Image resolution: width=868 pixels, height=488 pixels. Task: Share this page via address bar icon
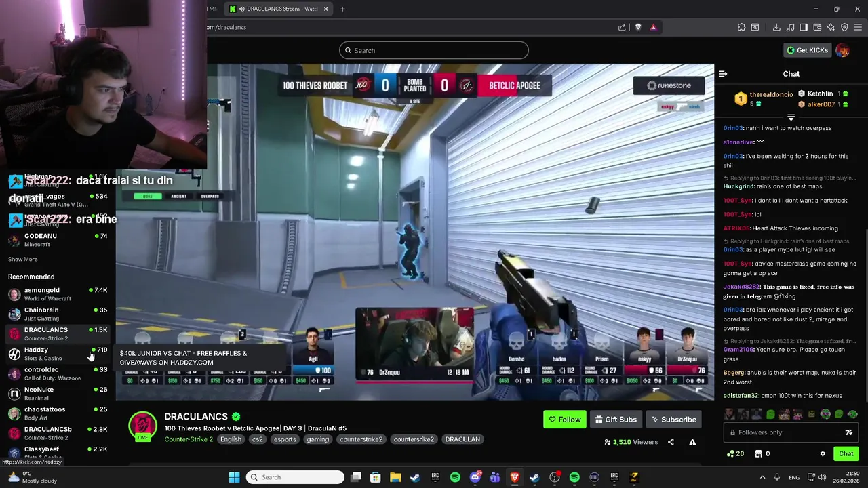[x=622, y=27]
